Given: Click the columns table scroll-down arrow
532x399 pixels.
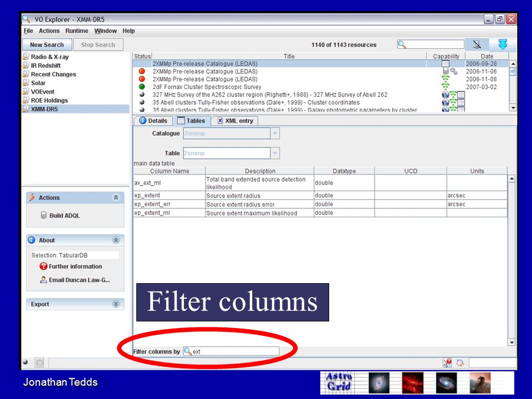Looking at the screenshot, I should (511, 342).
